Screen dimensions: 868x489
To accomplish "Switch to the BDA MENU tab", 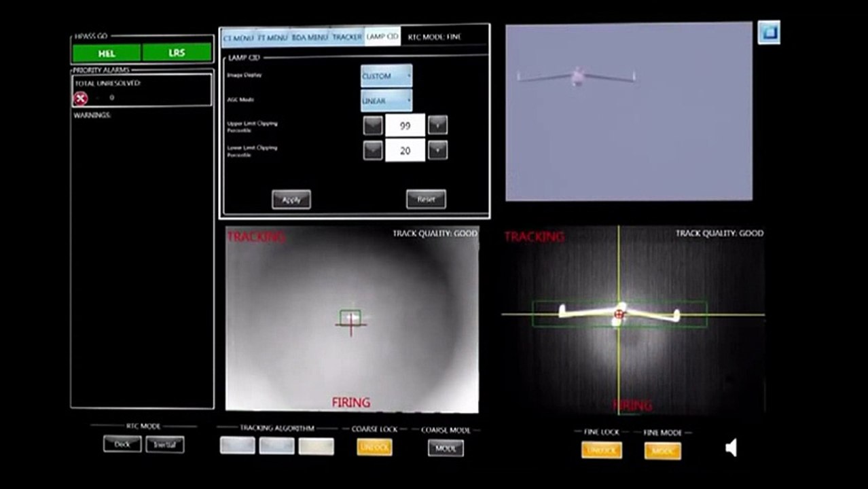I will coord(310,37).
